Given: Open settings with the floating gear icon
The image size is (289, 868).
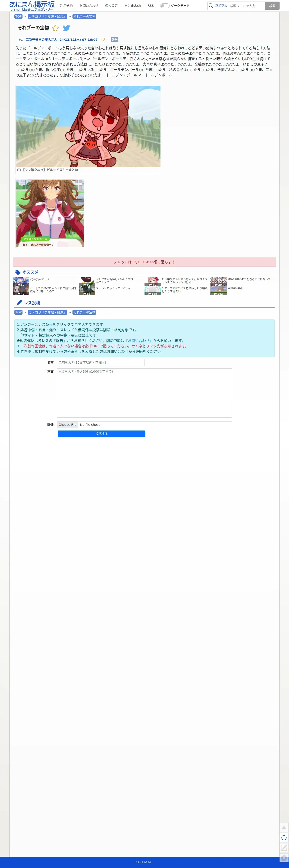Looking at the screenshot, I should [284, 858].
